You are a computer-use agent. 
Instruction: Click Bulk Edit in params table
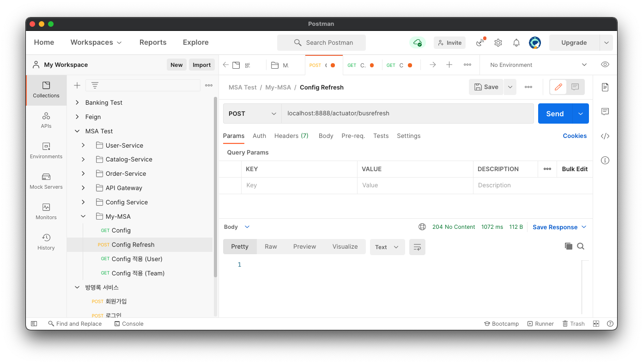click(x=575, y=169)
